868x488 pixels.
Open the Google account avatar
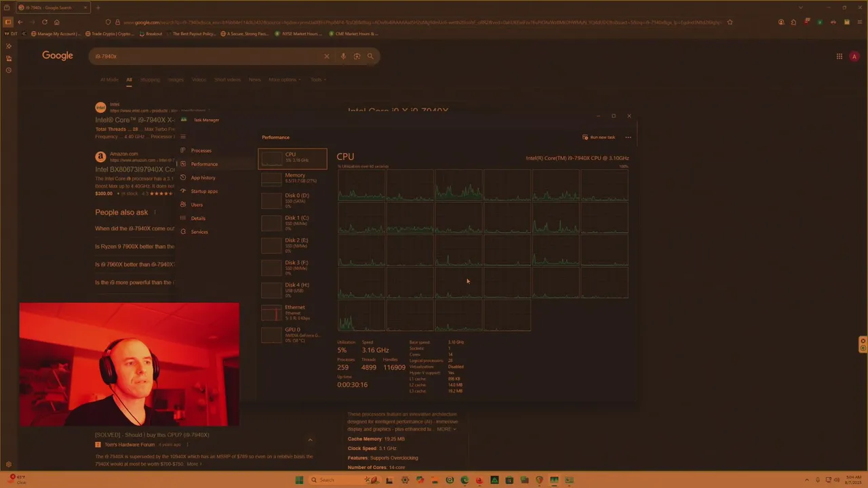point(854,56)
